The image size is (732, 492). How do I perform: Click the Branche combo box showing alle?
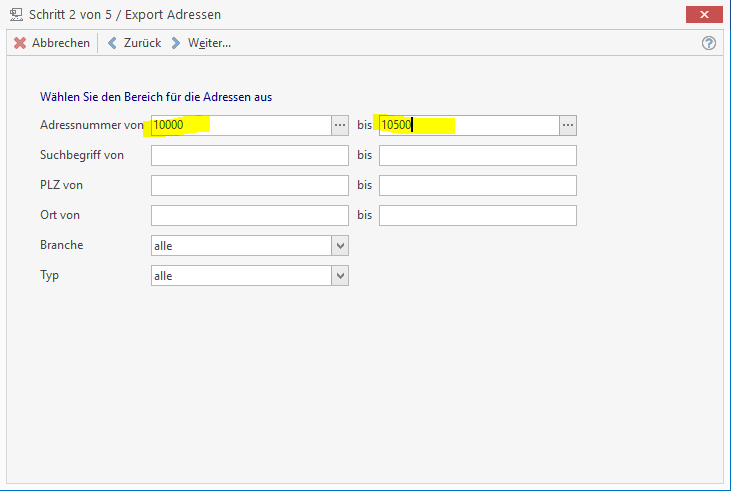(241, 245)
